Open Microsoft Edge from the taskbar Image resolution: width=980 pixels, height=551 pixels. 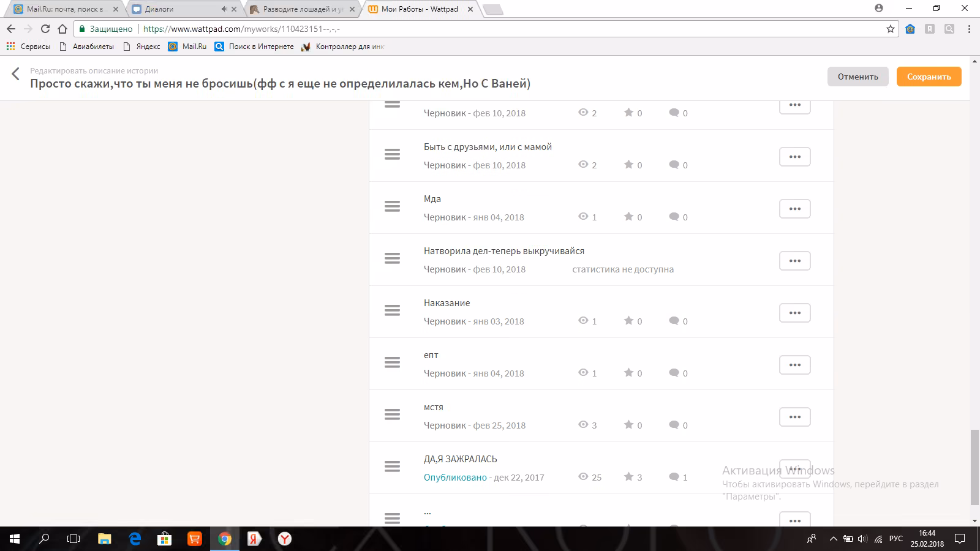click(x=135, y=539)
